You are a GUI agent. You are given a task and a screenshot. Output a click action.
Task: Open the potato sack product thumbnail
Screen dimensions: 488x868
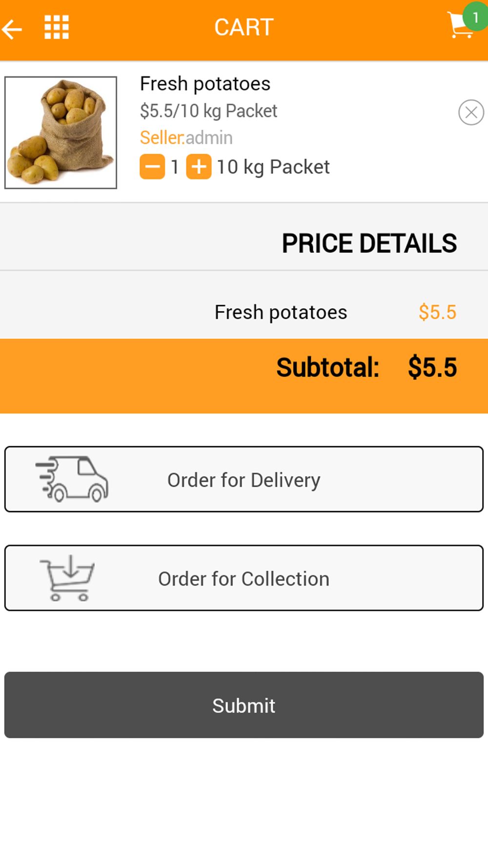point(61,132)
